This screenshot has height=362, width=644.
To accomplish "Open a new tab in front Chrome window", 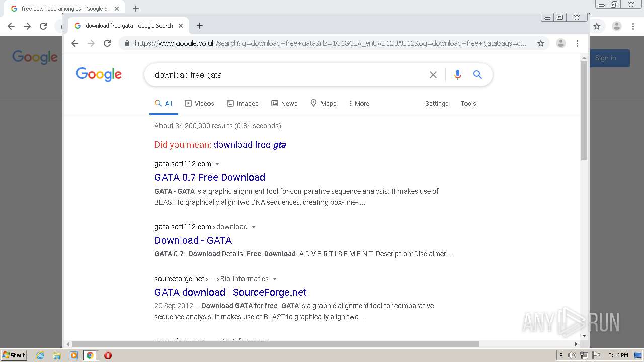I will coord(200,26).
